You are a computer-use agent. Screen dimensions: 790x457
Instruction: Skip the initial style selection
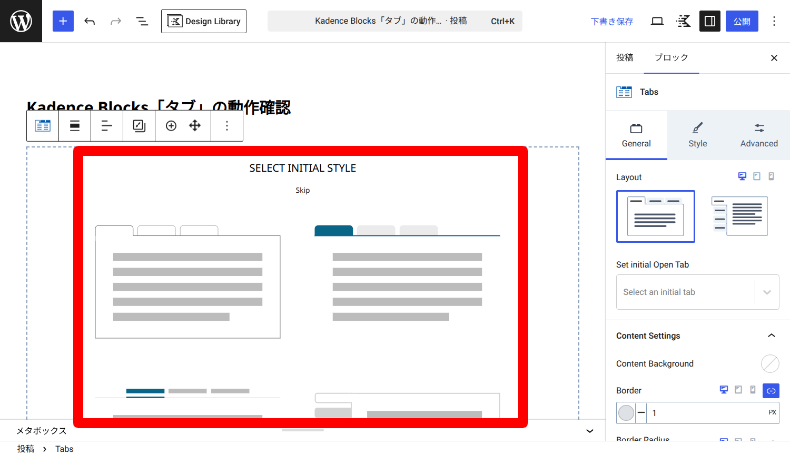click(302, 190)
